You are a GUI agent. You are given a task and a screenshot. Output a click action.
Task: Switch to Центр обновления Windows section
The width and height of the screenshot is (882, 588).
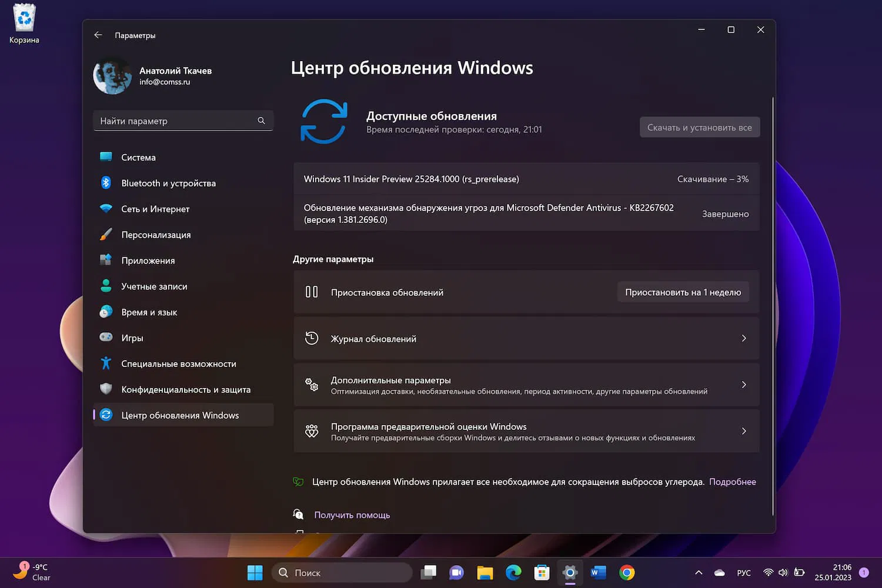tap(179, 415)
